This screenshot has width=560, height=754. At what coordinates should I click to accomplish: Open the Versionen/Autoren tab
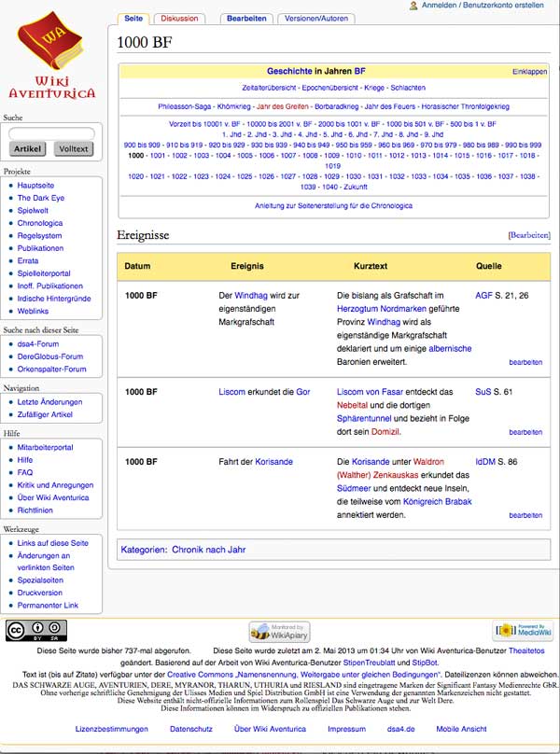tap(316, 19)
